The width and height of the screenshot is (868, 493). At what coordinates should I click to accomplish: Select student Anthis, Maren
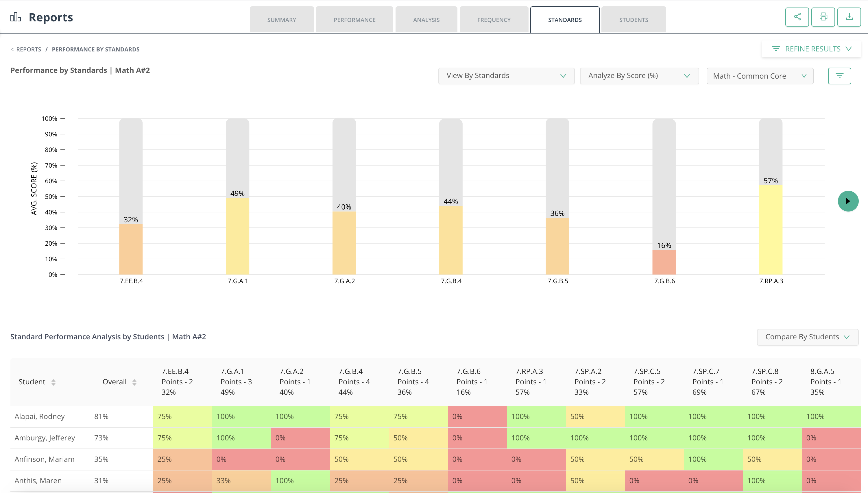click(x=38, y=481)
